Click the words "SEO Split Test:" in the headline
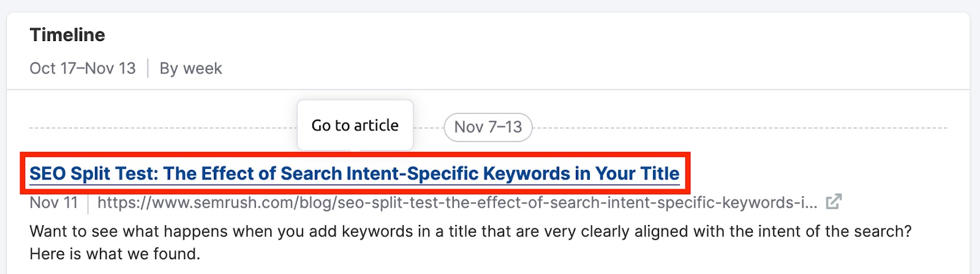This screenshot has width=980, height=274. [x=94, y=173]
